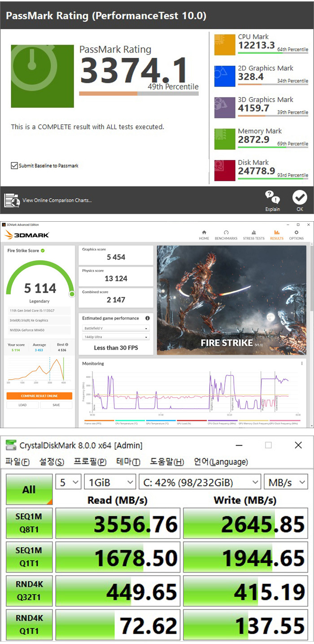Click the red Disk Mark icon
This screenshot has width=314, height=644.
225,170
